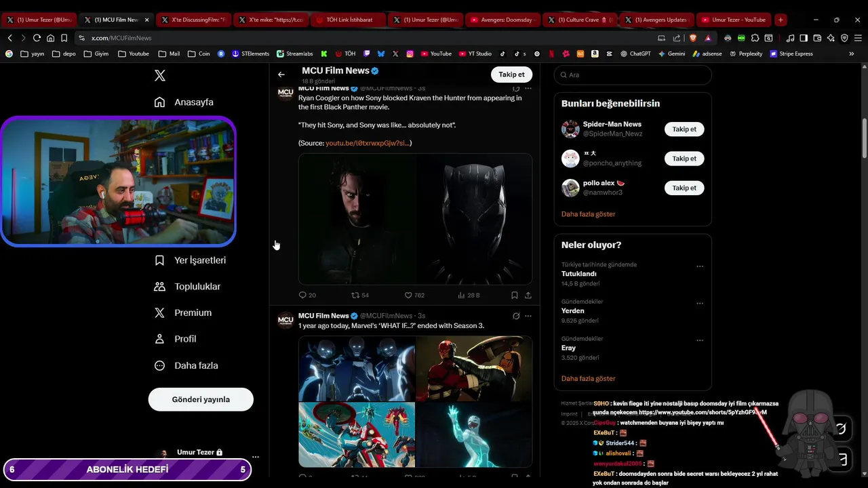Open the YT Studio bookmark
Screen dimensions: 868x488
(475, 54)
